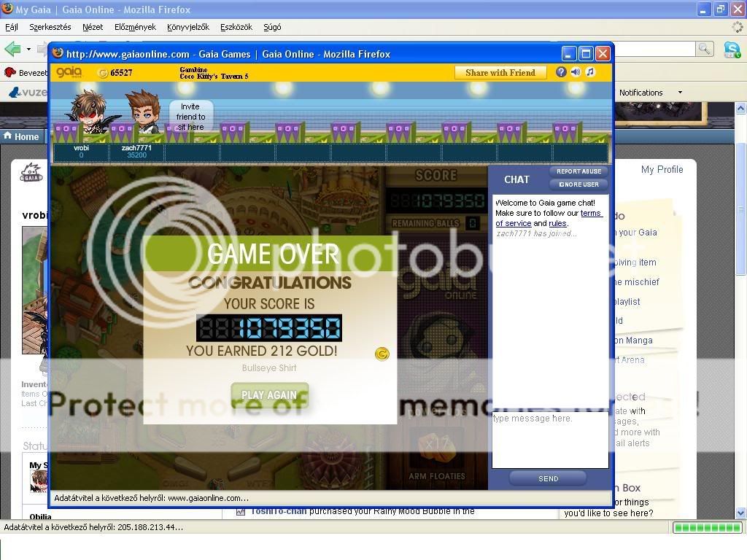Click the Share with Friend button

point(500,72)
